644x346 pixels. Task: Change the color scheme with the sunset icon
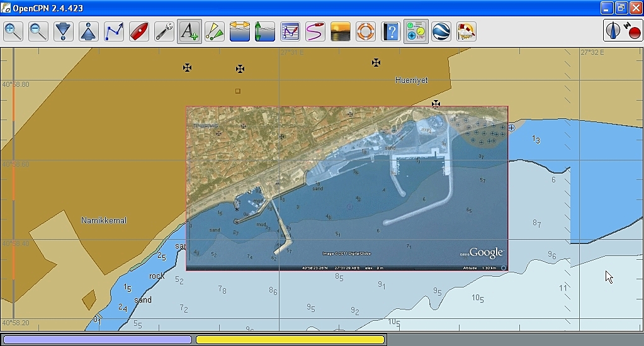pos(341,31)
